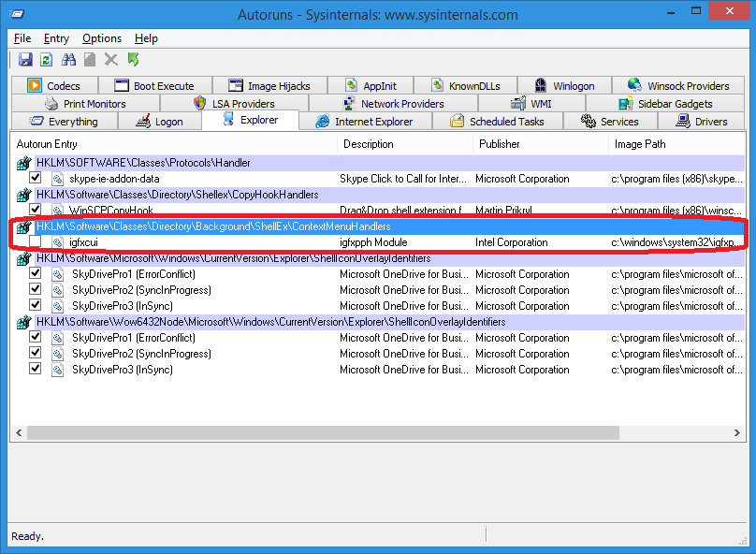This screenshot has height=554, width=756.
Task: Switch to the AppInit tab
Action: (371, 86)
